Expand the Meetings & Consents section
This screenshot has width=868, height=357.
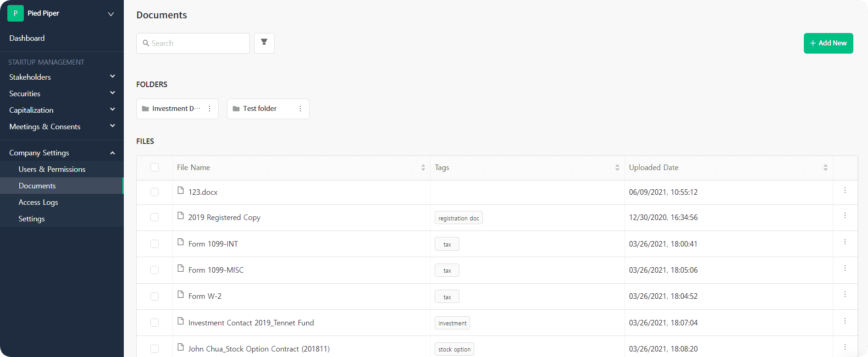[x=62, y=126]
